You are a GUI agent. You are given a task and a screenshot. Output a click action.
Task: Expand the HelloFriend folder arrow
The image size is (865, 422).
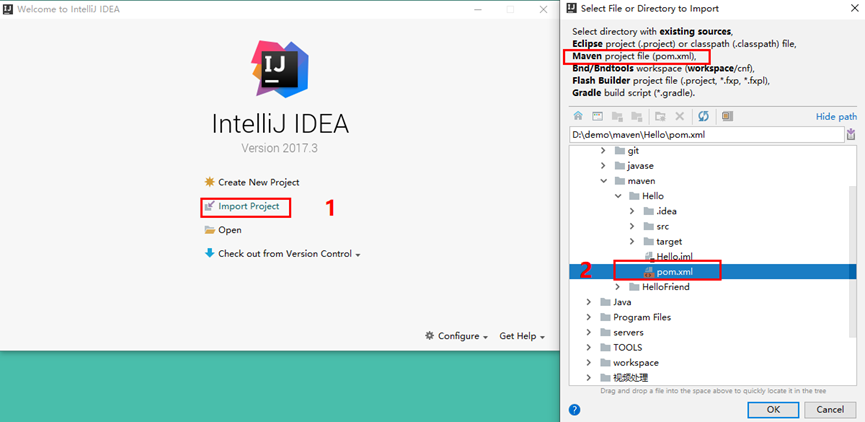point(617,287)
